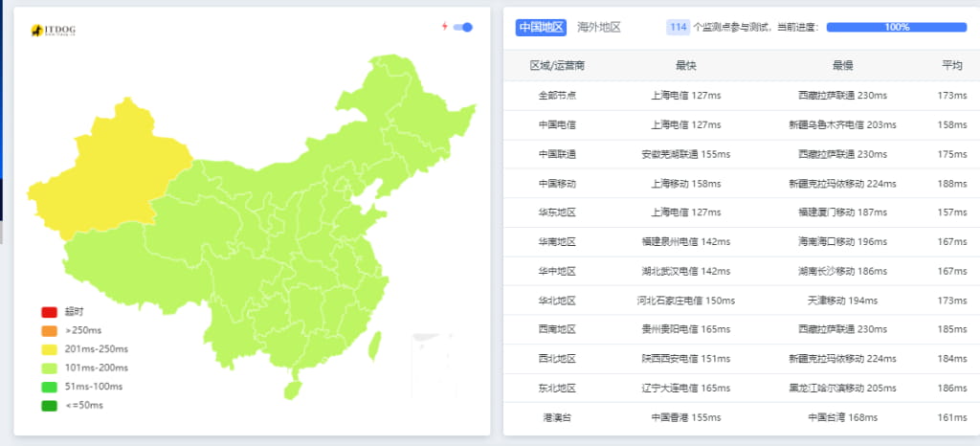
Task: Click the red lightning bolt icon
Action: 444,26
